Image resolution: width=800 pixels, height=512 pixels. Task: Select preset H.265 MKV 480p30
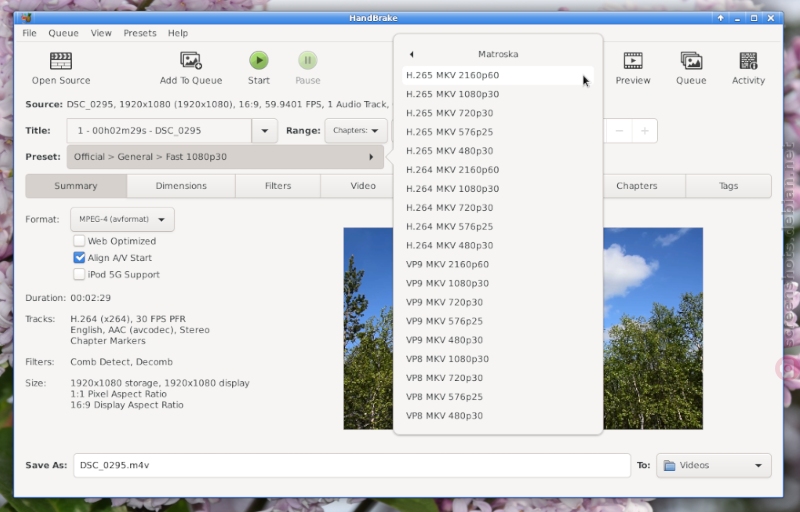(x=497, y=150)
